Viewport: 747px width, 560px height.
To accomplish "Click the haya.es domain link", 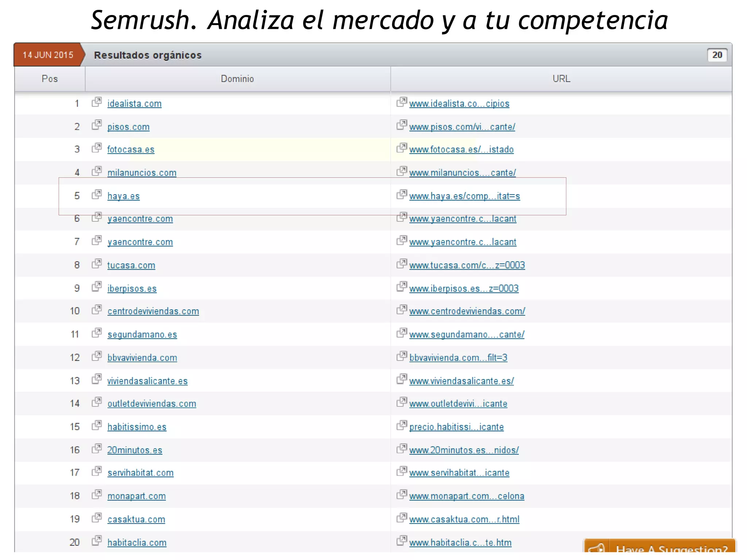I will pos(123,196).
